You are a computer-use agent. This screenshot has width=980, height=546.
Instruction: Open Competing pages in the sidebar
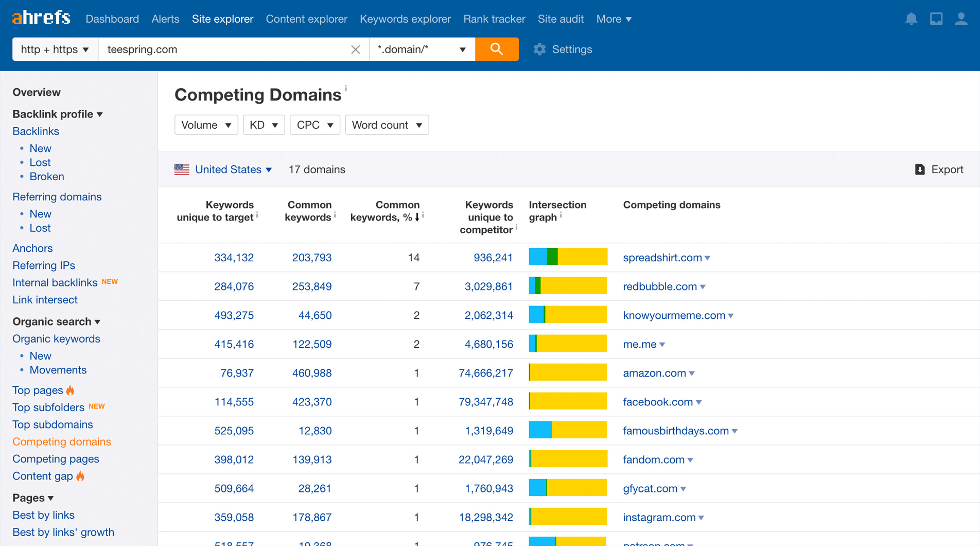click(56, 459)
